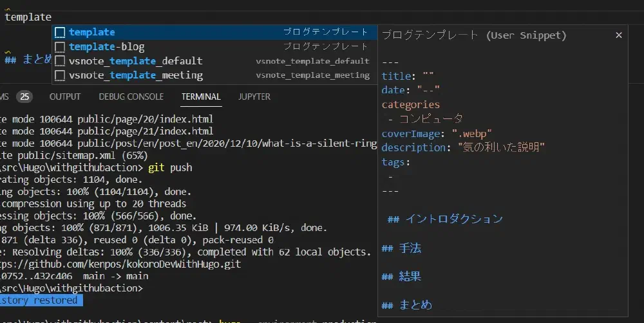The image size is (644, 323).
Task: Select the 'template' snippet suggestion
Action: click(x=214, y=32)
